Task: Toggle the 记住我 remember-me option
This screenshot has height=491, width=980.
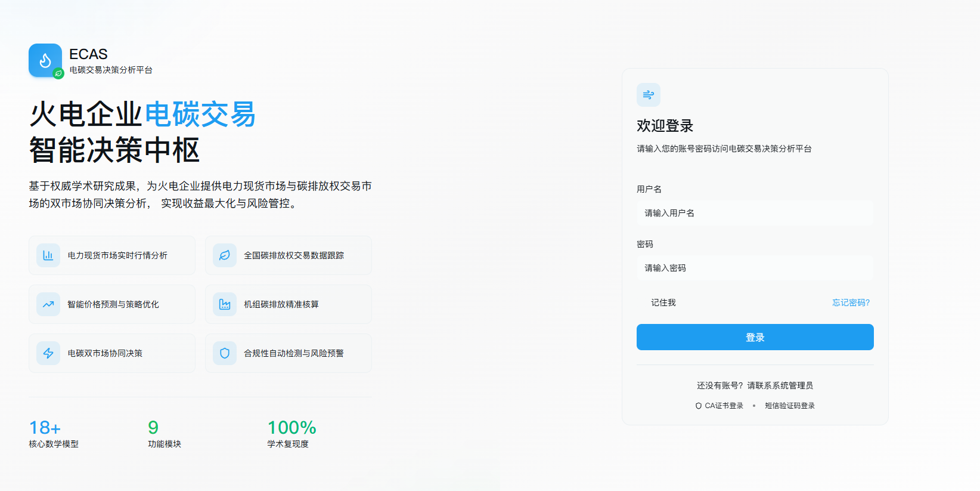Action: [x=643, y=303]
